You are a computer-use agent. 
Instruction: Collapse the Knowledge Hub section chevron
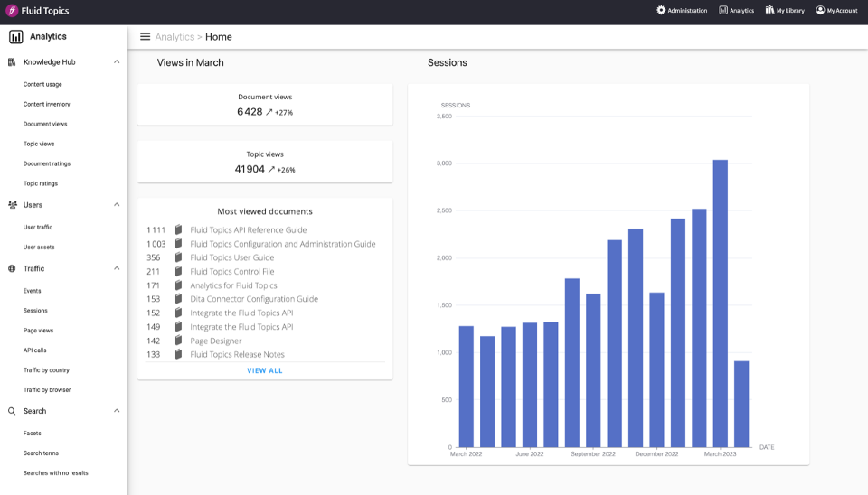pyautogui.click(x=117, y=62)
